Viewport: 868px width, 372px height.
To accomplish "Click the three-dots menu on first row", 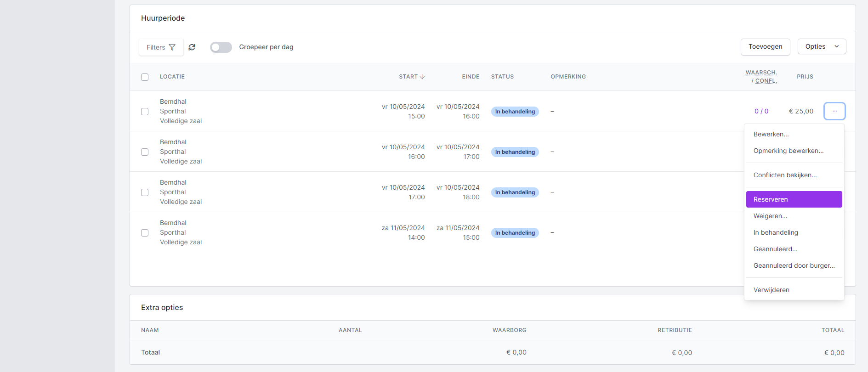I will point(834,111).
